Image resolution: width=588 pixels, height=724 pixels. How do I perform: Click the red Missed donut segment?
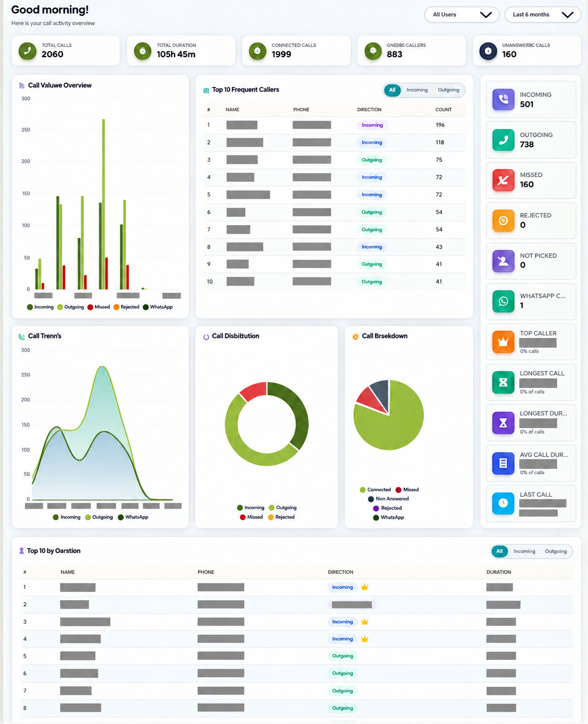coord(255,391)
